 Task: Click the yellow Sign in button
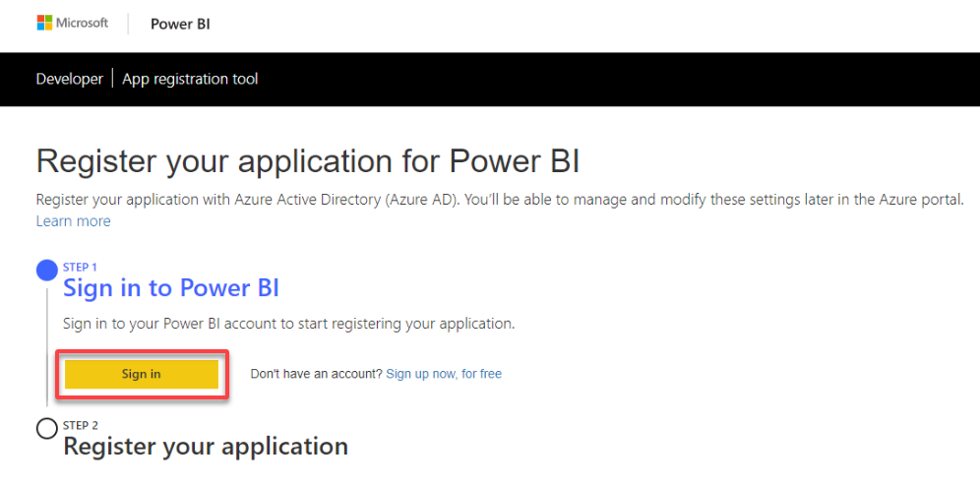point(142,374)
